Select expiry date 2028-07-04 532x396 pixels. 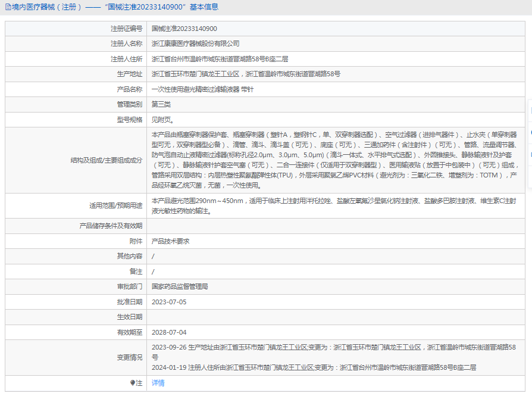(x=169, y=332)
